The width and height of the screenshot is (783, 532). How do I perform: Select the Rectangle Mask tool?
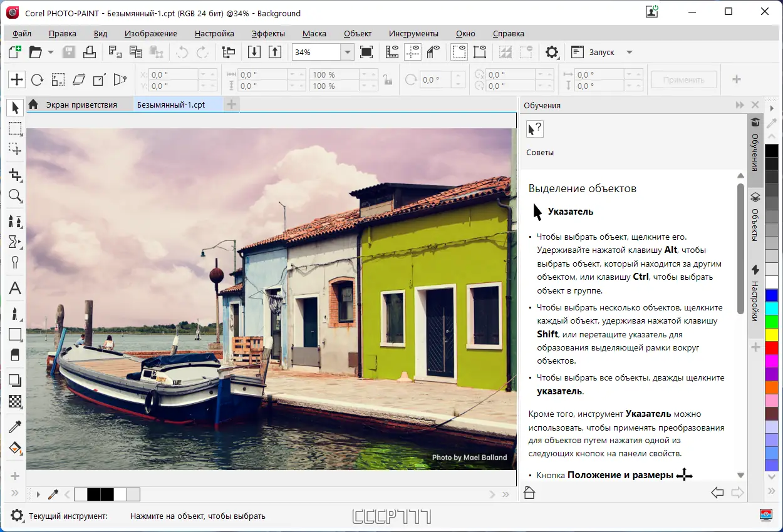click(x=15, y=129)
